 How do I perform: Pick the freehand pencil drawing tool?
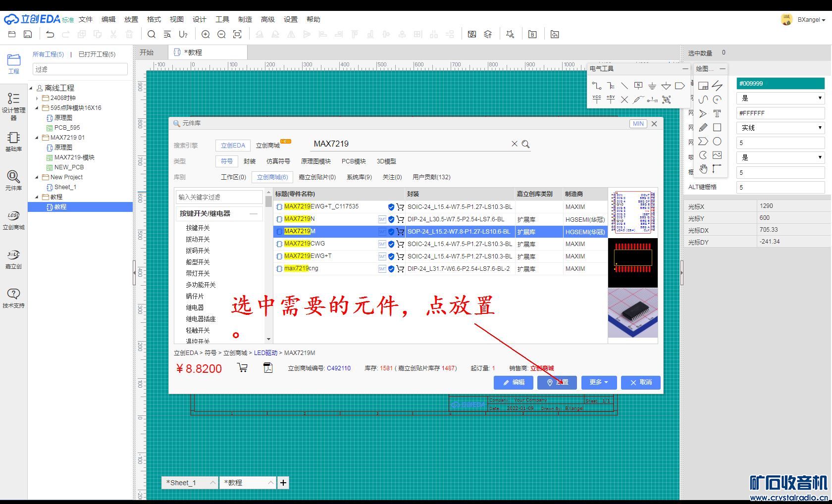(x=703, y=127)
